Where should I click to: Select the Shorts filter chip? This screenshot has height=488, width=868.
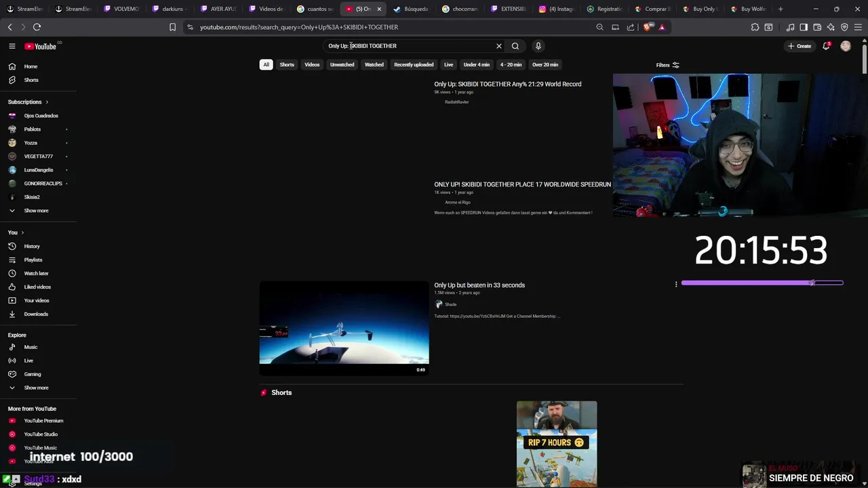click(x=287, y=64)
